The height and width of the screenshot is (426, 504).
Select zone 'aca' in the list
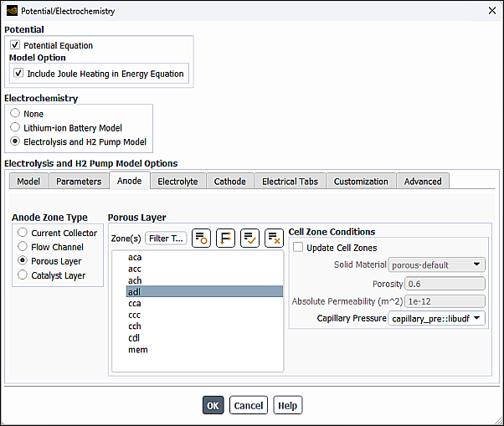pos(204,257)
